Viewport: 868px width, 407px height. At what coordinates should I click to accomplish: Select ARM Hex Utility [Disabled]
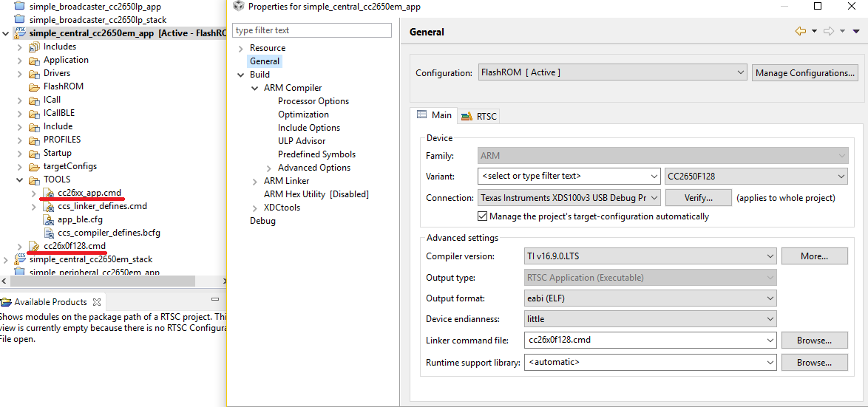(316, 194)
